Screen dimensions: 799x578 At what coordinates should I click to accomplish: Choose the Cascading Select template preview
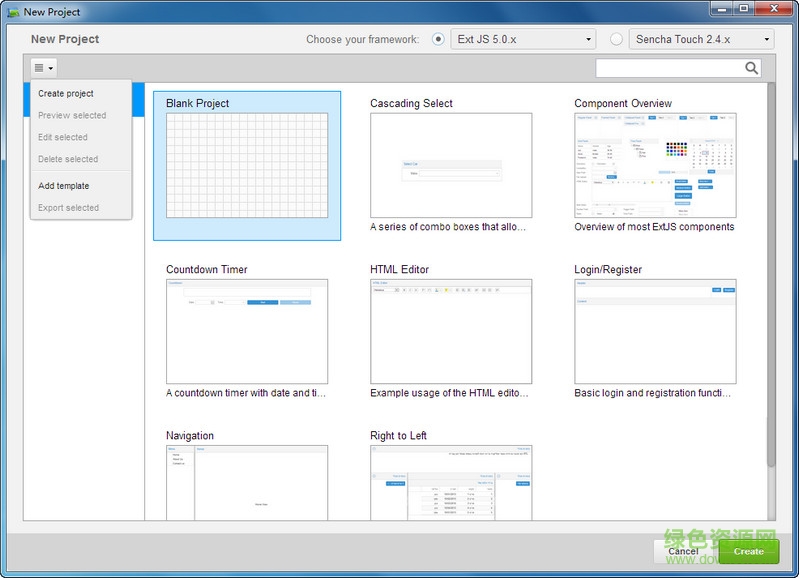(451, 165)
